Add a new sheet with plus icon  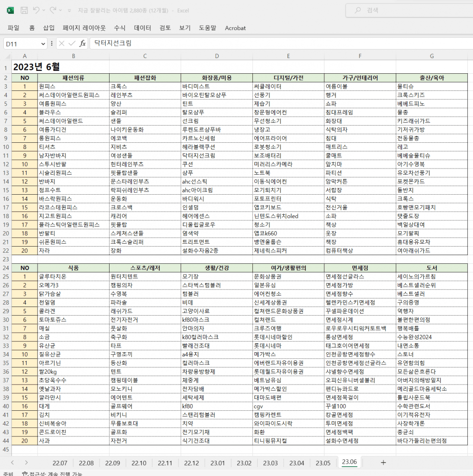pos(383,463)
